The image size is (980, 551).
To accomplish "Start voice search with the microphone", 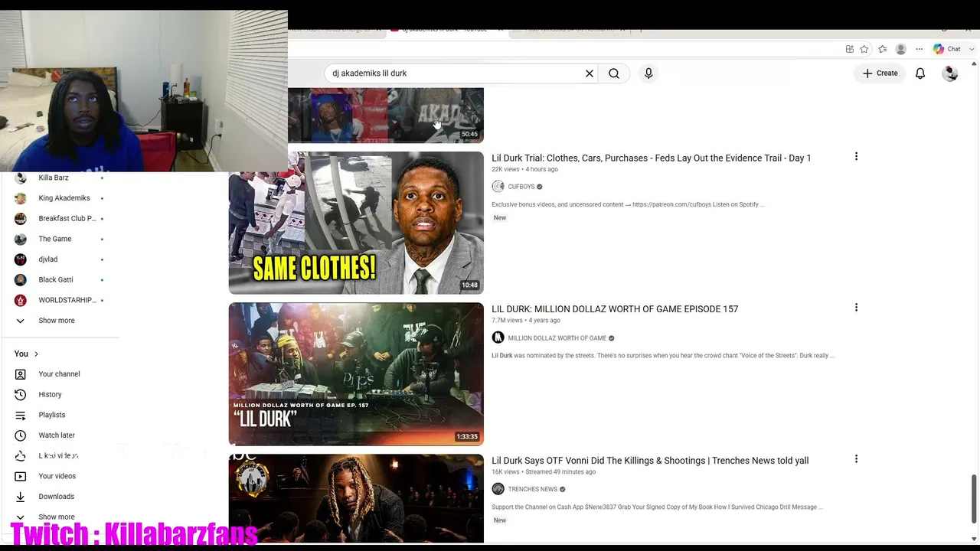I will pos(648,73).
